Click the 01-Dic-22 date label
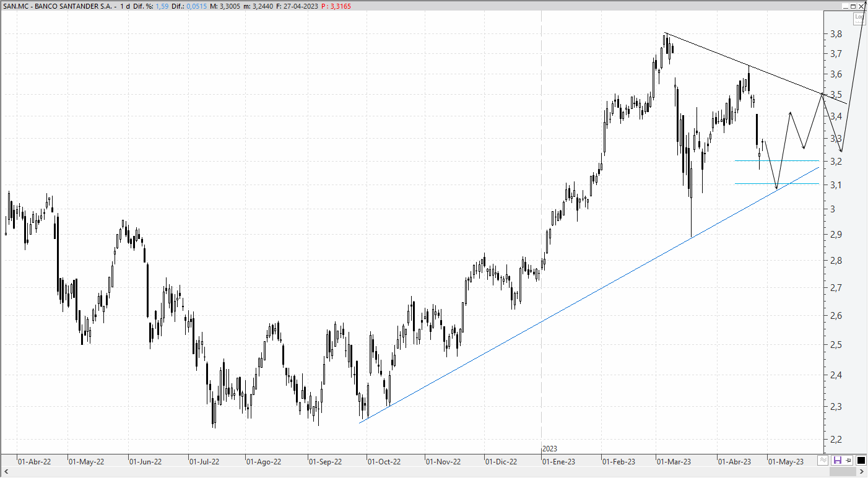Screen dimensions: 868x478 501,461
